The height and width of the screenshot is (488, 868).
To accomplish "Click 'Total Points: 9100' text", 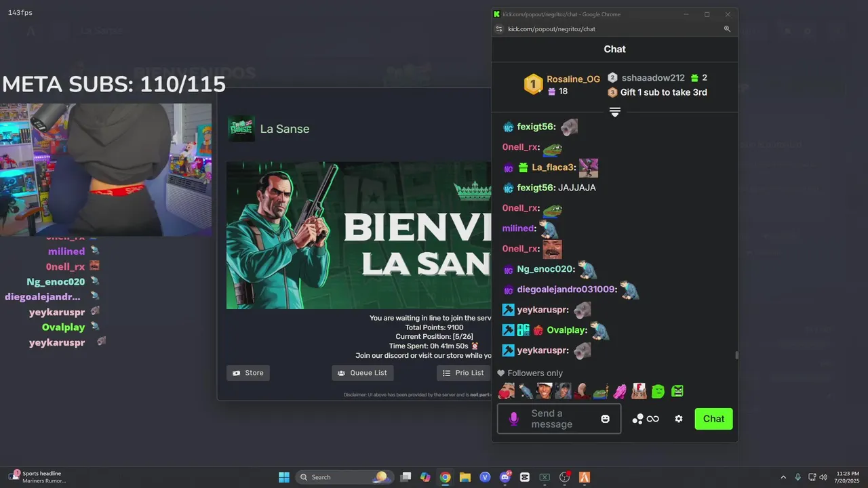I will 434,327.
